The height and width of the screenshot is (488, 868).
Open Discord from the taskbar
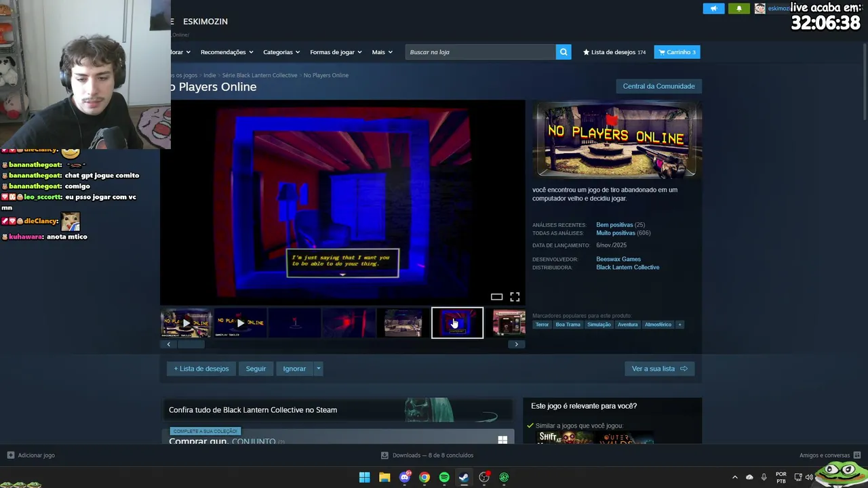click(x=405, y=477)
